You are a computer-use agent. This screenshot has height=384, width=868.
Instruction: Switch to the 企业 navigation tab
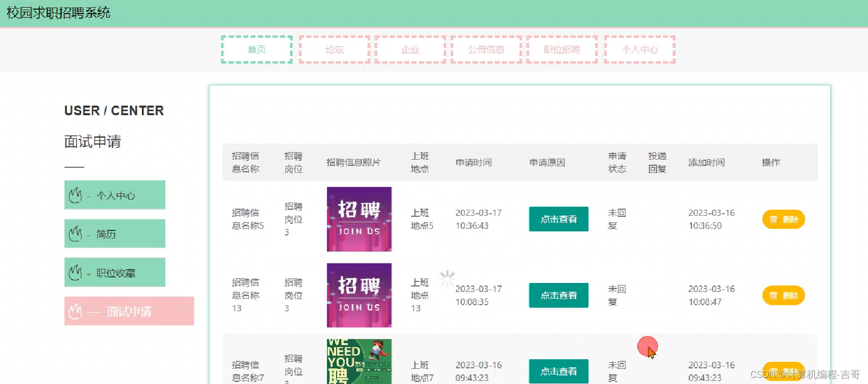[x=410, y=50]
